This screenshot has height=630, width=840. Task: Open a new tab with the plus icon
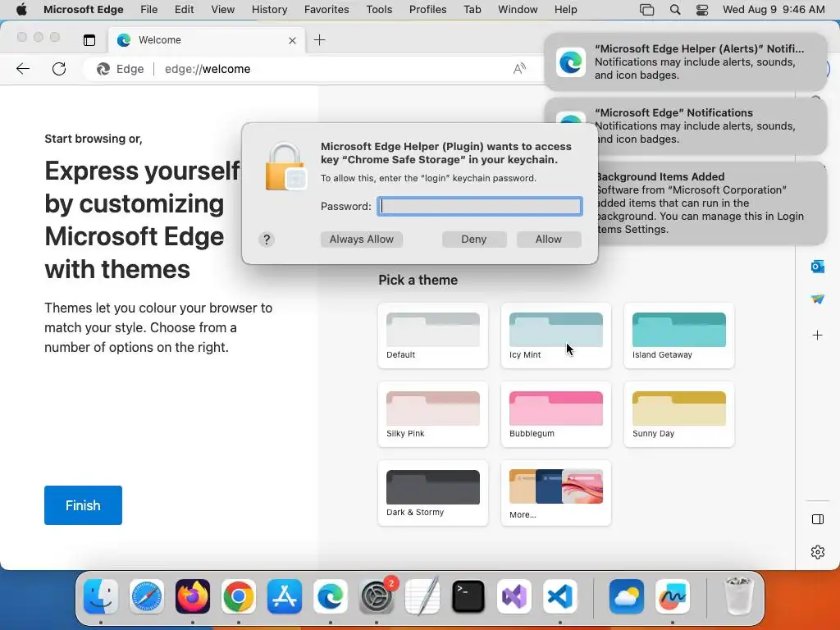(x=319, y=40)
